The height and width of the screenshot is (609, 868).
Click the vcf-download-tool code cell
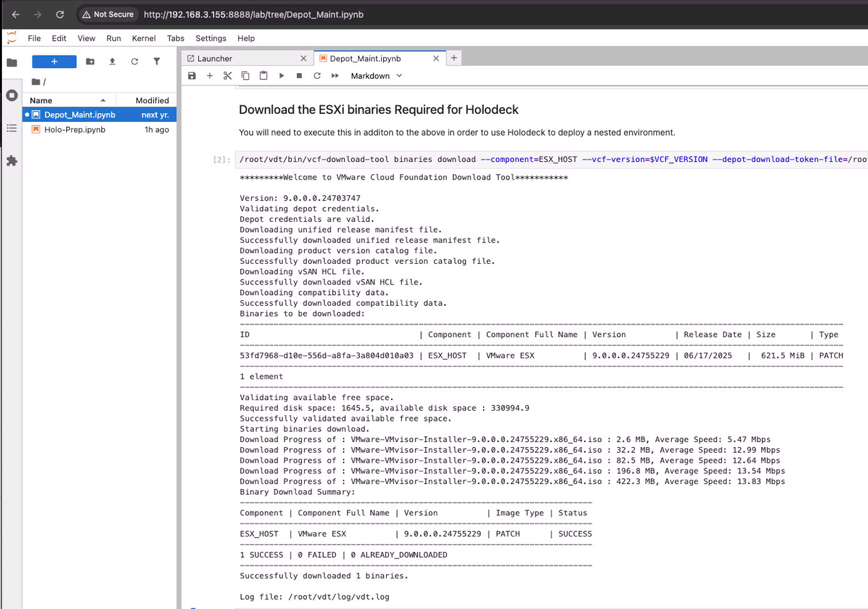(x=552, y=159)
